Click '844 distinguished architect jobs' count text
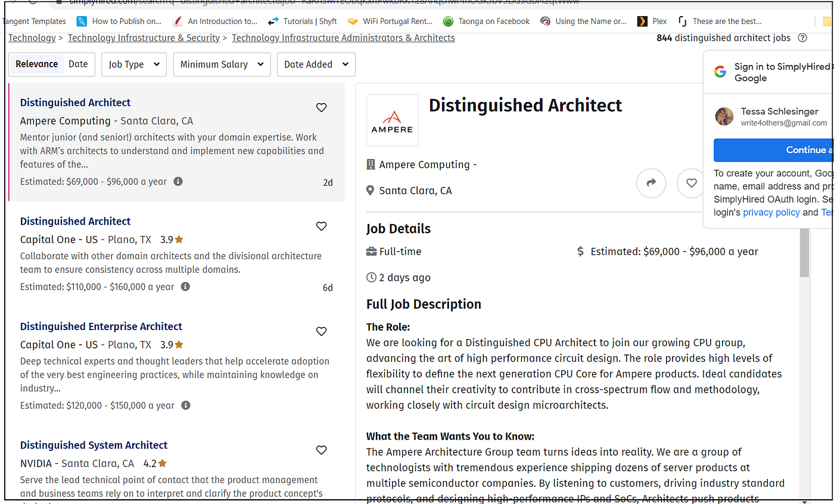This screenshot has height=504, width=834. (723, 38)
